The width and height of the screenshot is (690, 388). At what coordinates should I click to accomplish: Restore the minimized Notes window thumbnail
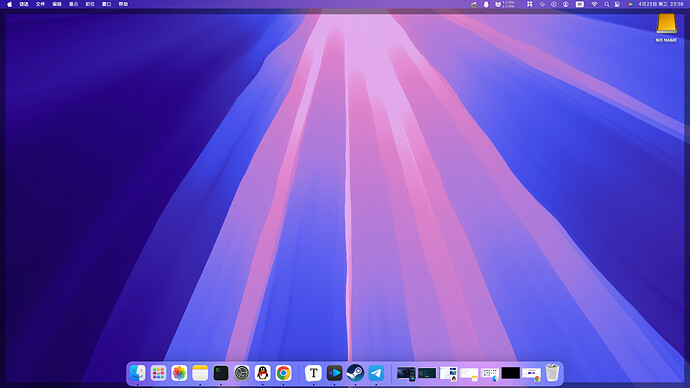(x=469, y=373)
